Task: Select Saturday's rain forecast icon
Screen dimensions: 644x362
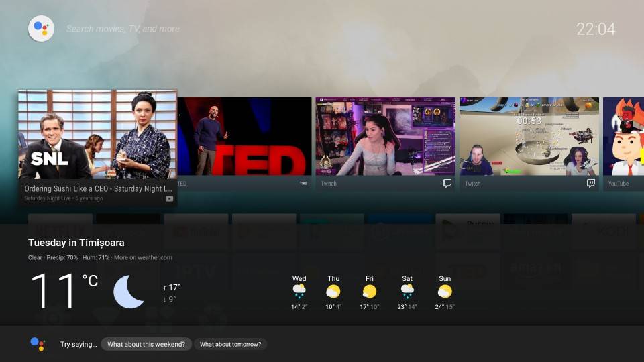Action: point(407,291)
